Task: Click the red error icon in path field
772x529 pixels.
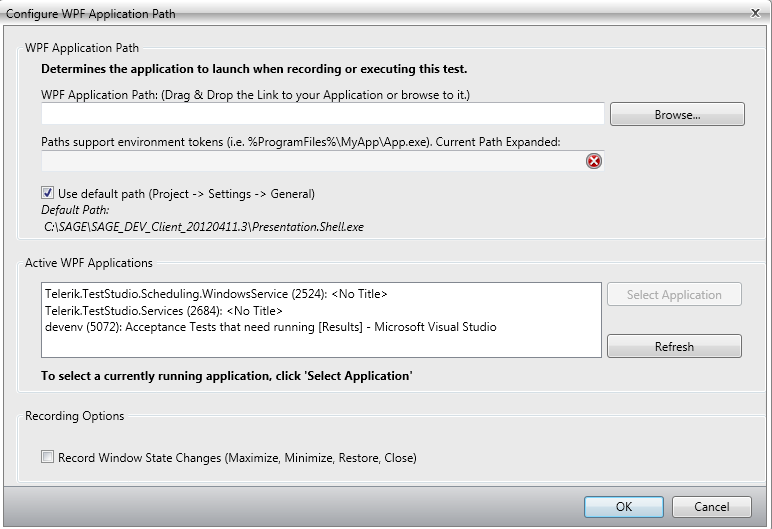Action: (594, 161)
